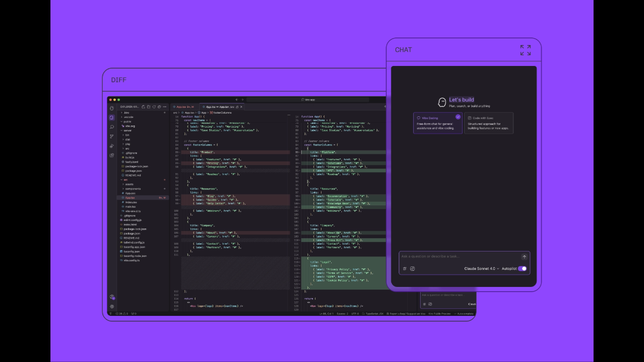Open the Manage gear icon at bottom left
This screenshot has width=644, height=362.
(112, 306)
